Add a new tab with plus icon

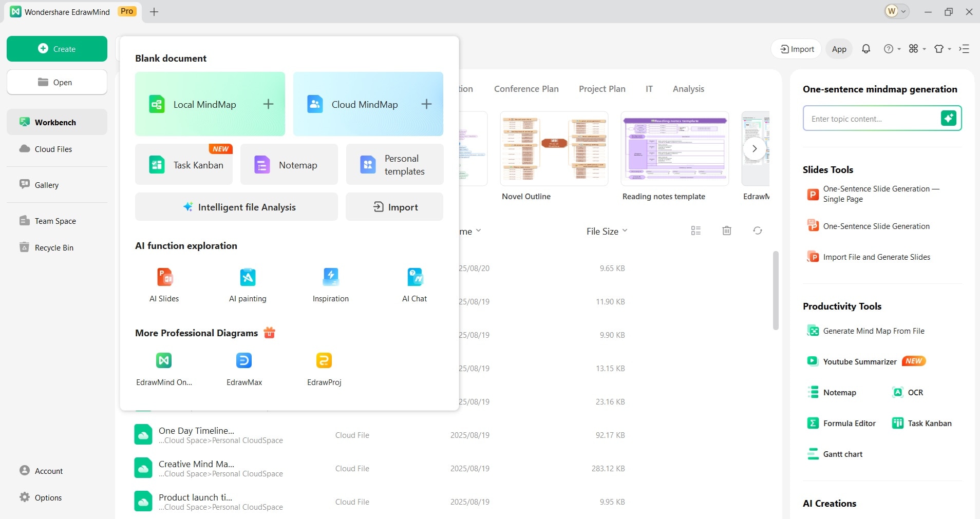click(154, 12)
